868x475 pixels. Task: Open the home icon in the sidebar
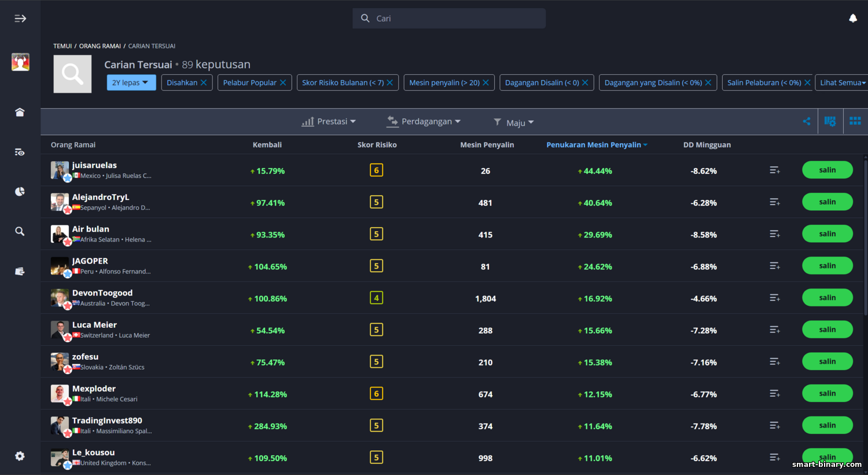[20, 112]
